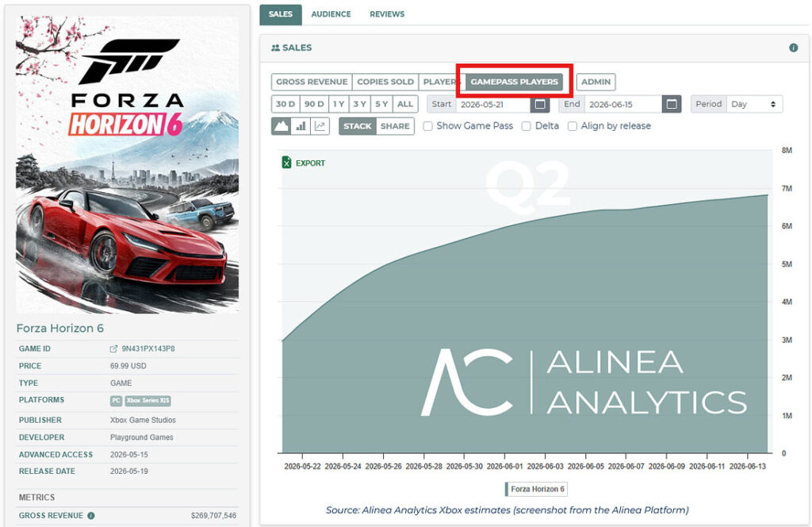Click the Excel export icon

tap(286, 163)
